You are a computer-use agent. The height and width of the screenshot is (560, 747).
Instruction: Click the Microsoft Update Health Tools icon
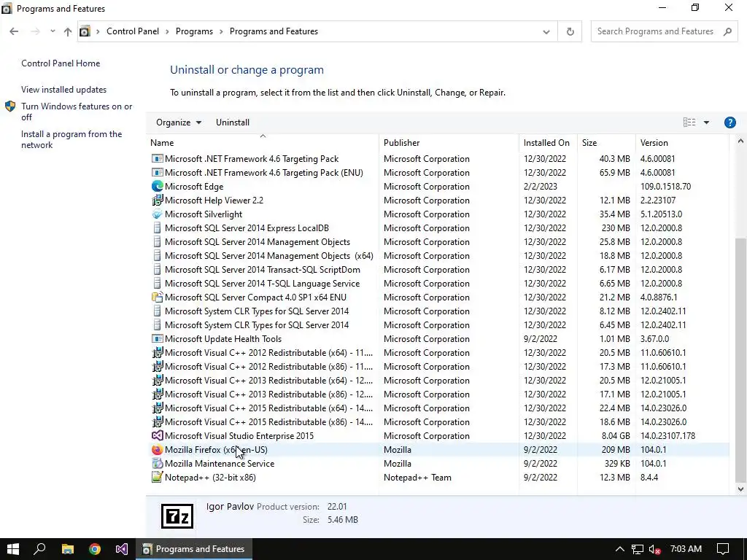pos(157,338)
